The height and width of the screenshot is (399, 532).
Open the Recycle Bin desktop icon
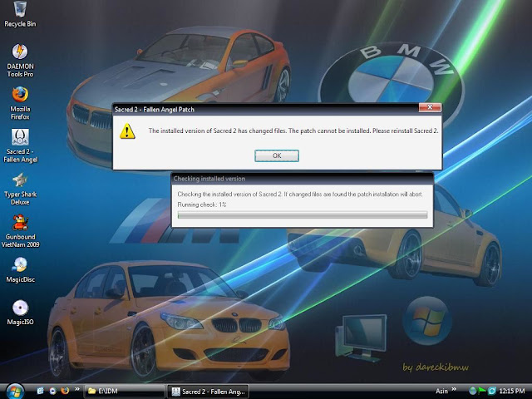pyautogui.click(x=20, y=13)
